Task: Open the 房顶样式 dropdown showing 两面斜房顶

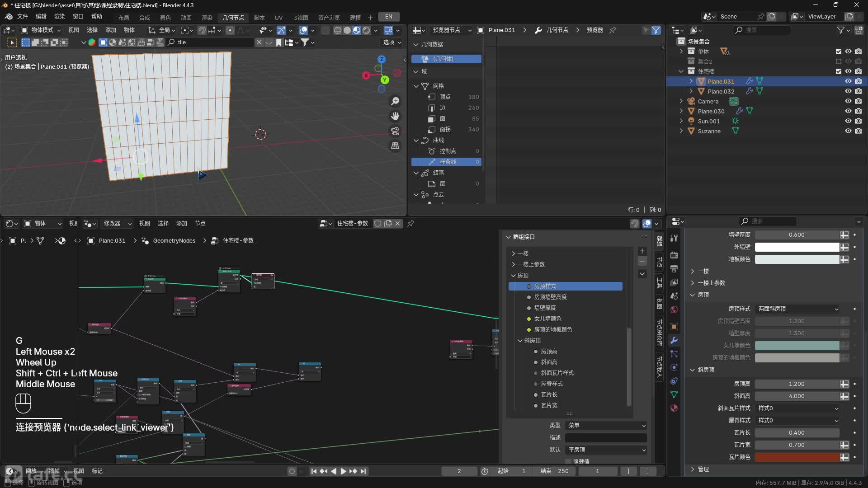Action: (798, 309)
